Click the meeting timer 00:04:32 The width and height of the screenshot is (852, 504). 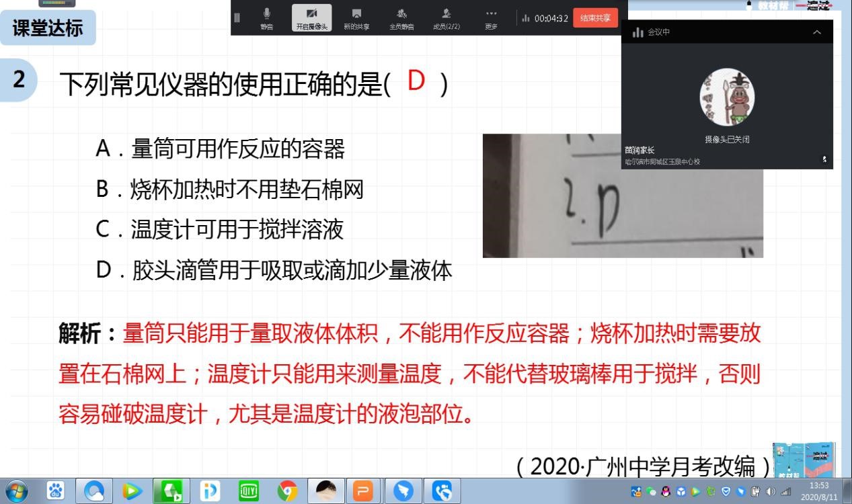pos(551,19)
